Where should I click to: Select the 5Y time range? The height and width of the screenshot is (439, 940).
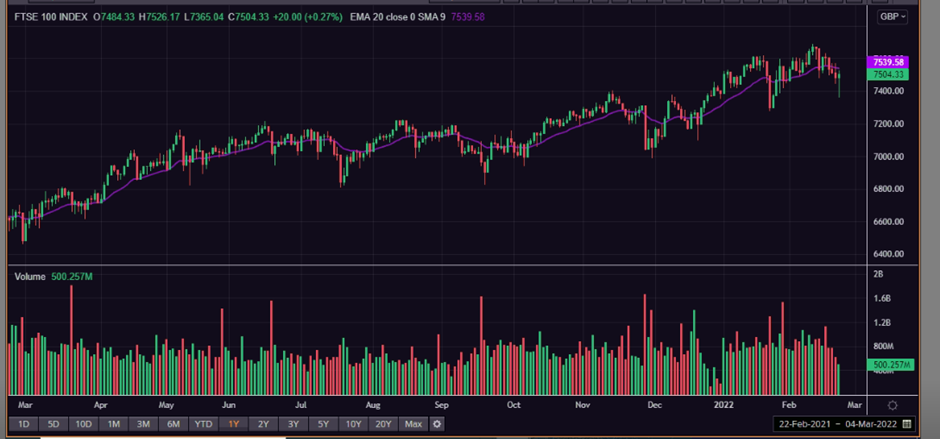click(x=323, y=425)
